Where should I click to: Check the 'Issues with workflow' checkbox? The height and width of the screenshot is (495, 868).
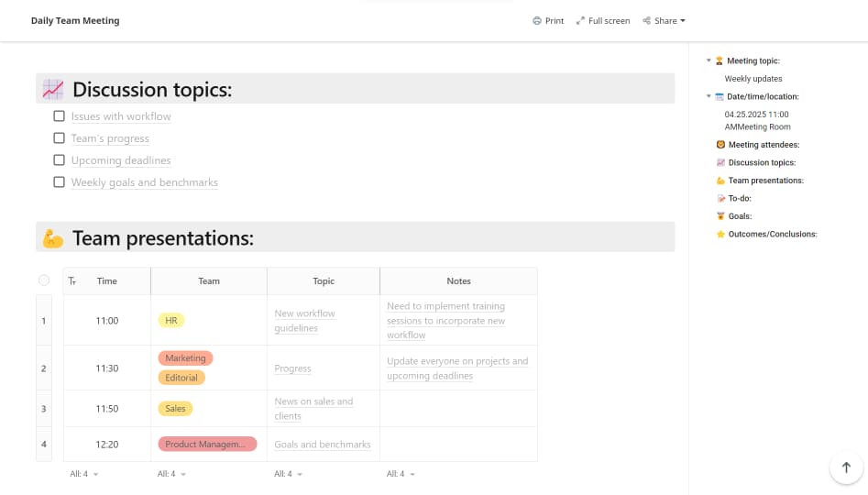[60, 116]
